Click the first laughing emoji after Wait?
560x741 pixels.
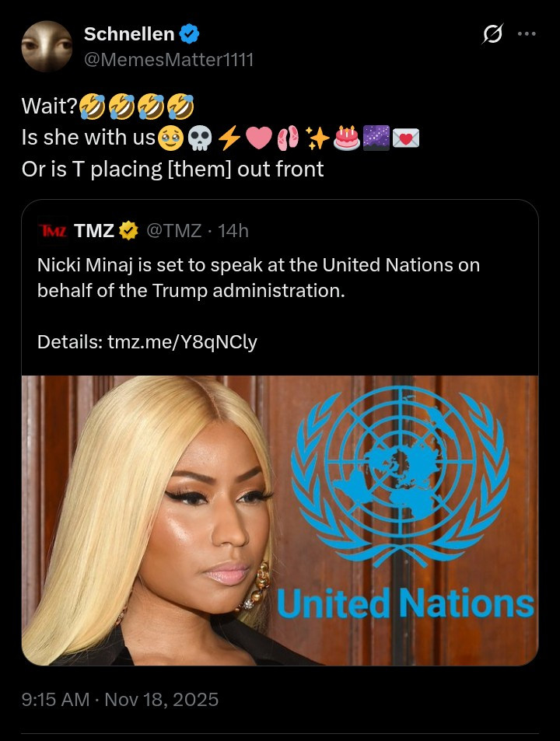click(92, 107)
